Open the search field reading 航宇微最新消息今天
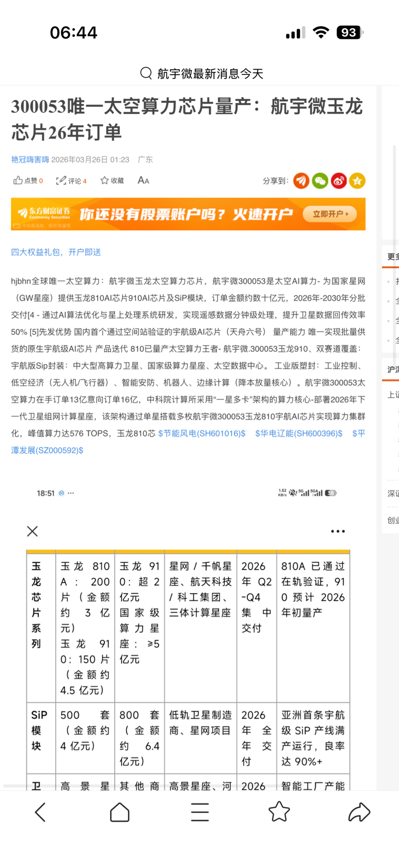This screenshot has height=868, width=399. click(202, 73)
